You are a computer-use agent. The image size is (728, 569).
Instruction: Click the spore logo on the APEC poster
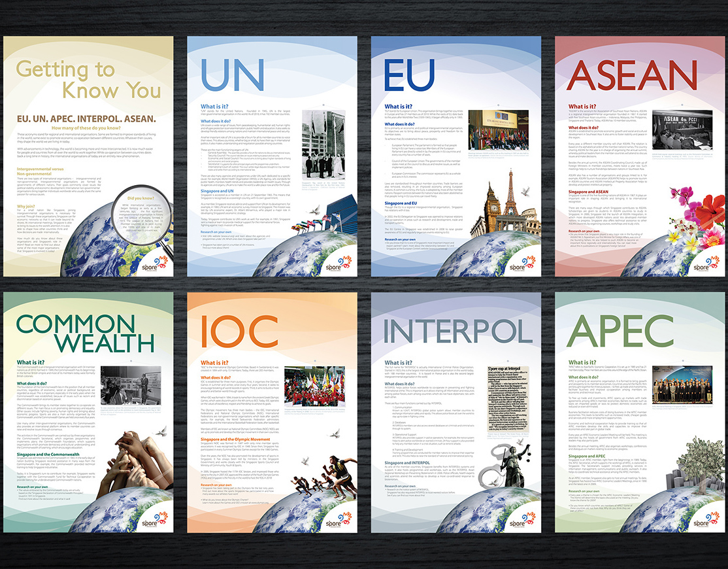point(707,521)
